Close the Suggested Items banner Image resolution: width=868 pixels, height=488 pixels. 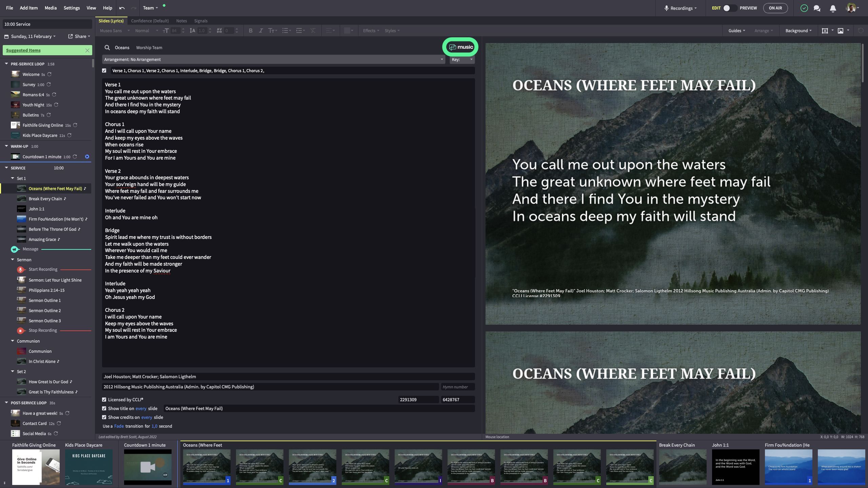(87, 50)
